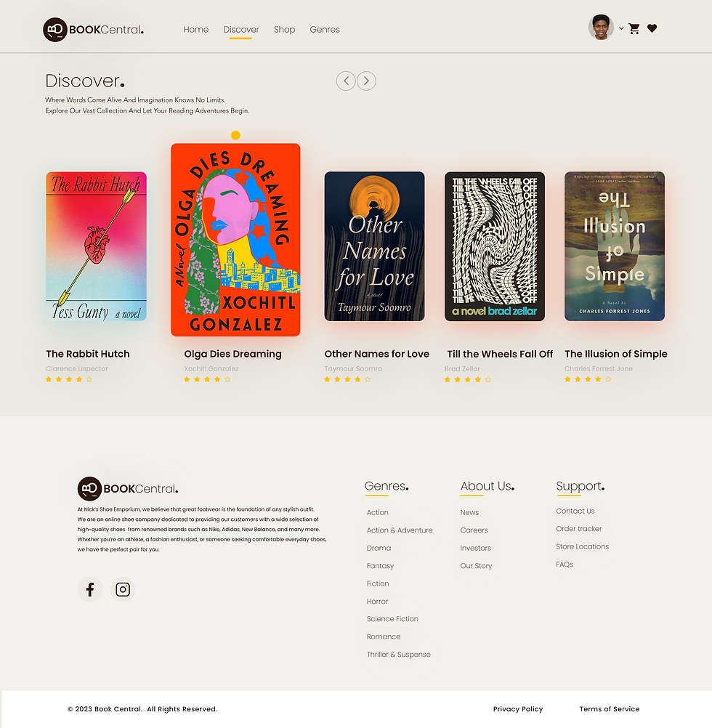Open the Action & Adventure genre link
The width and height of the screenshot is (712, 728).
click(400, 530)
